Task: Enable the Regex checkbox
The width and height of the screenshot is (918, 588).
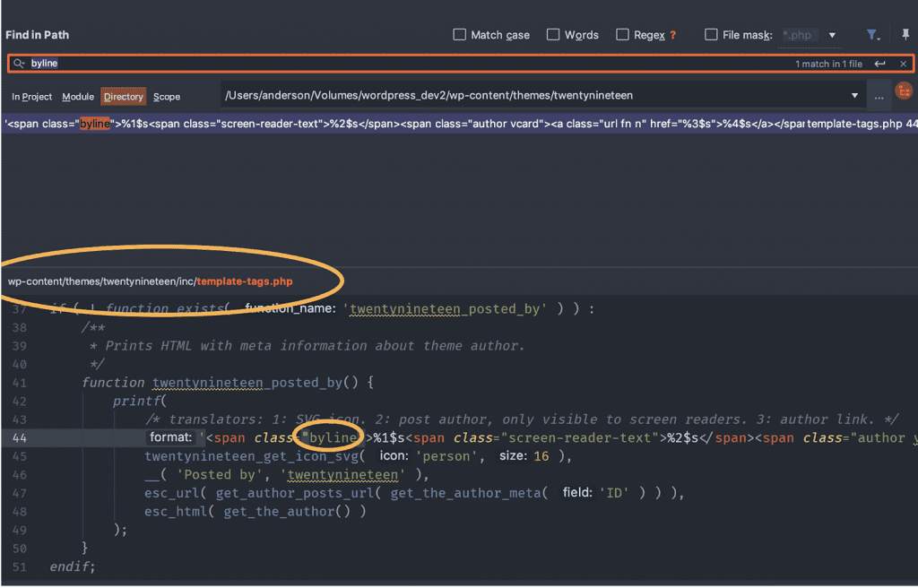Action: pos(622,35)
